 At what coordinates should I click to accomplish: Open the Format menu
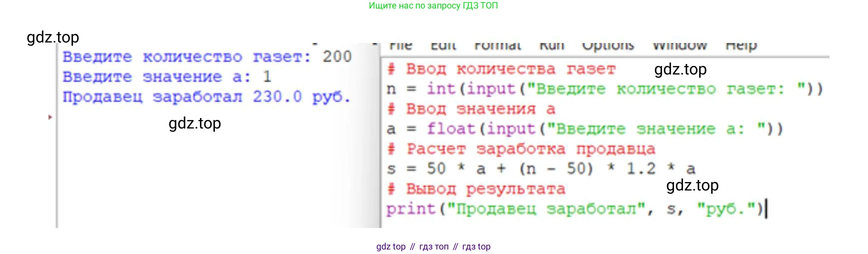(x=498, y=46)
